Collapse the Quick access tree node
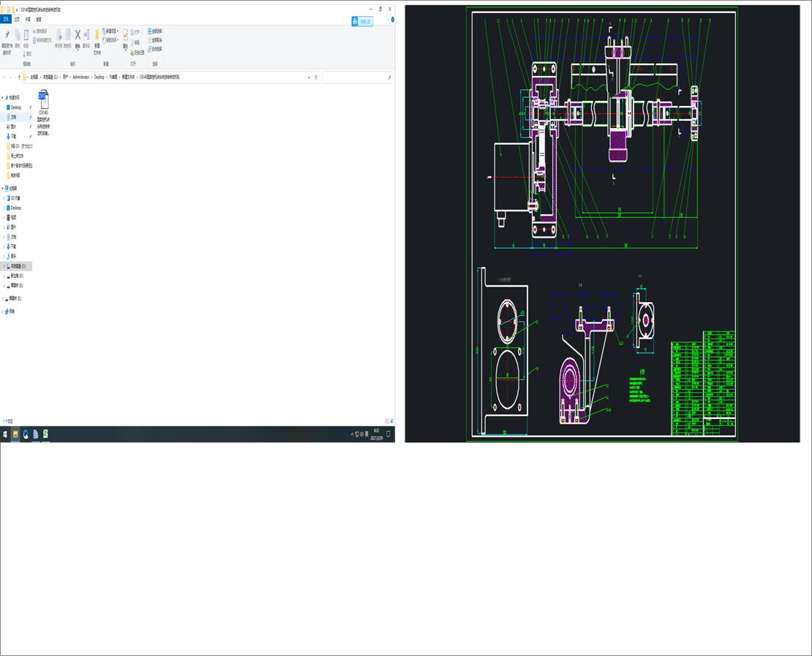The height and width of the screenshot is (656, 812). coord(3,97)
